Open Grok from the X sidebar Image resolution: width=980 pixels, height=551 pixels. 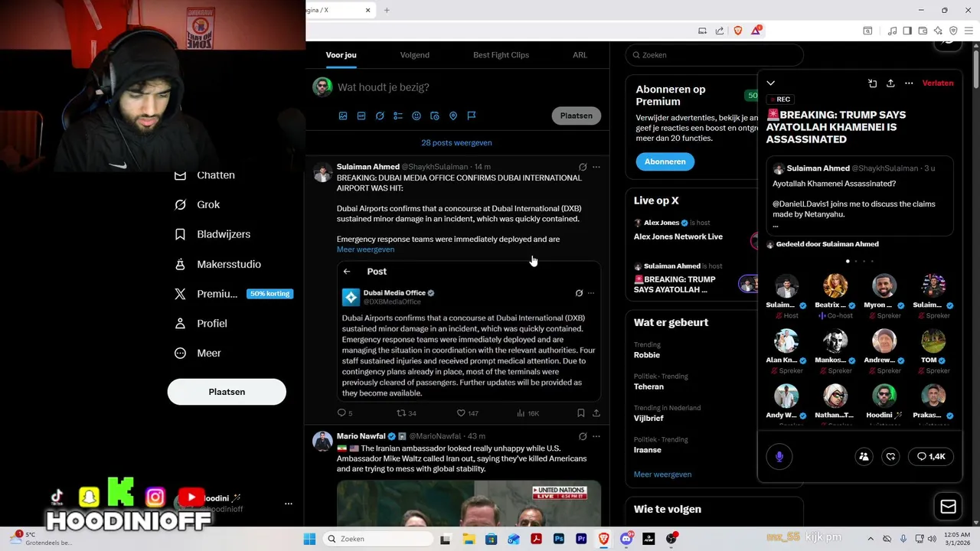pyautogui.click(x=198, y=204)
